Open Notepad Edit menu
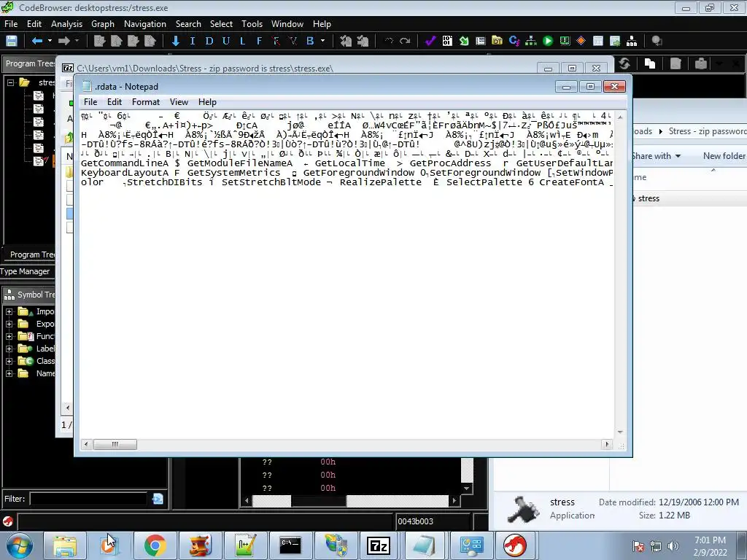The image size is (747, 560). (115, 102)
